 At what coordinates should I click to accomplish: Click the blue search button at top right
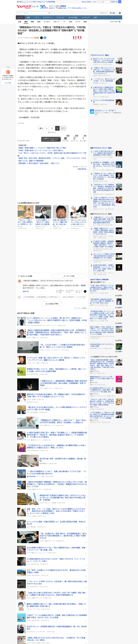point(120,2)
